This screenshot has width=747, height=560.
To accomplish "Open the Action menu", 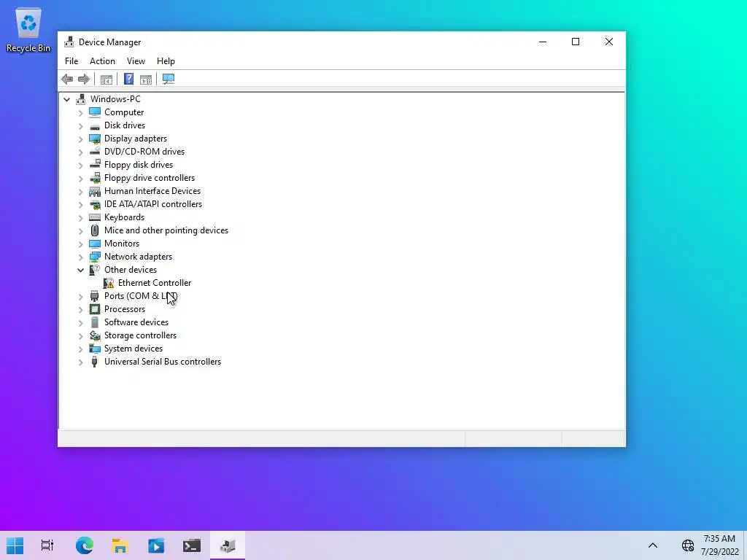I will pos(102,61).
